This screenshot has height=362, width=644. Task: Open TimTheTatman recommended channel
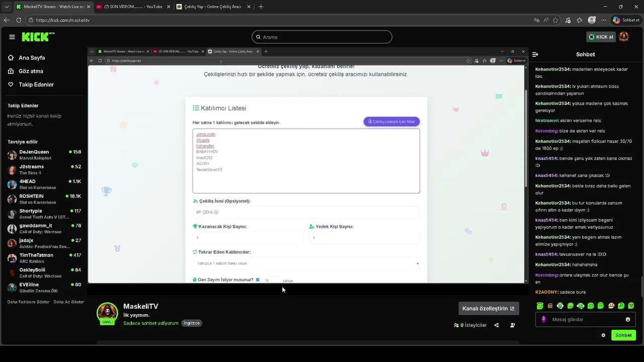point(44,258)
